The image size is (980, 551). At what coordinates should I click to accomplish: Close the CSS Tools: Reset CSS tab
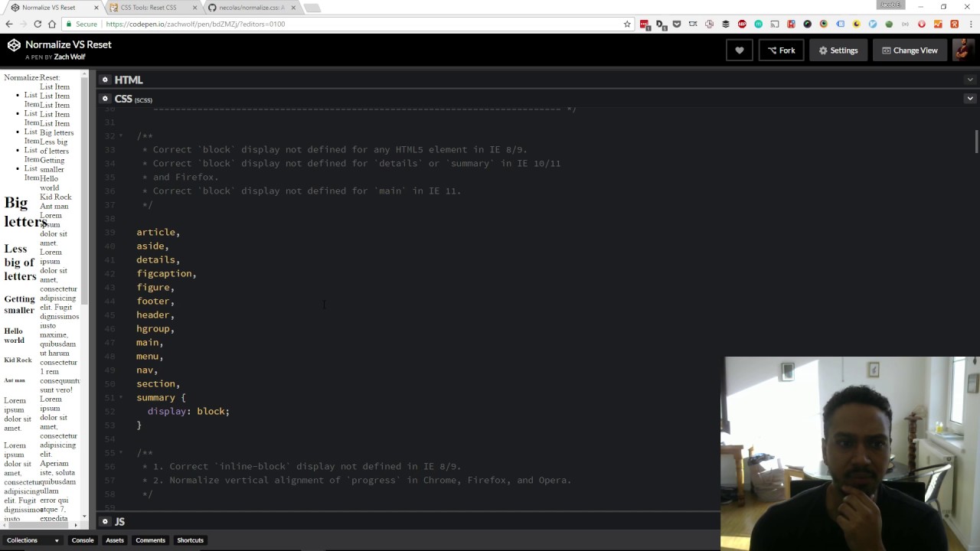pos(194,8)
